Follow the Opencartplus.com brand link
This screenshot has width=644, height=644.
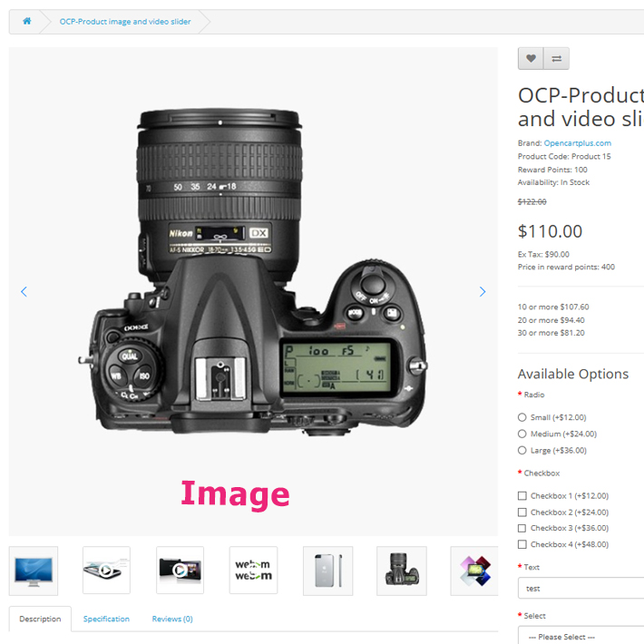tap(578, 143)
